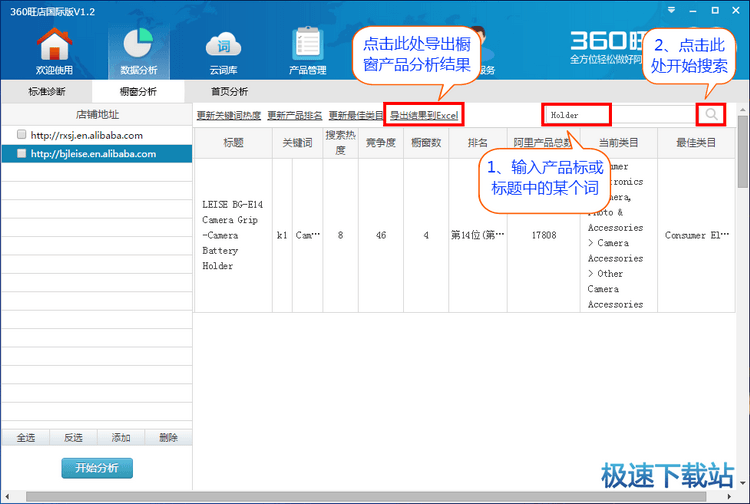Click the 反选 button
This screenshot has width=750, height=504.
point(73,438)
